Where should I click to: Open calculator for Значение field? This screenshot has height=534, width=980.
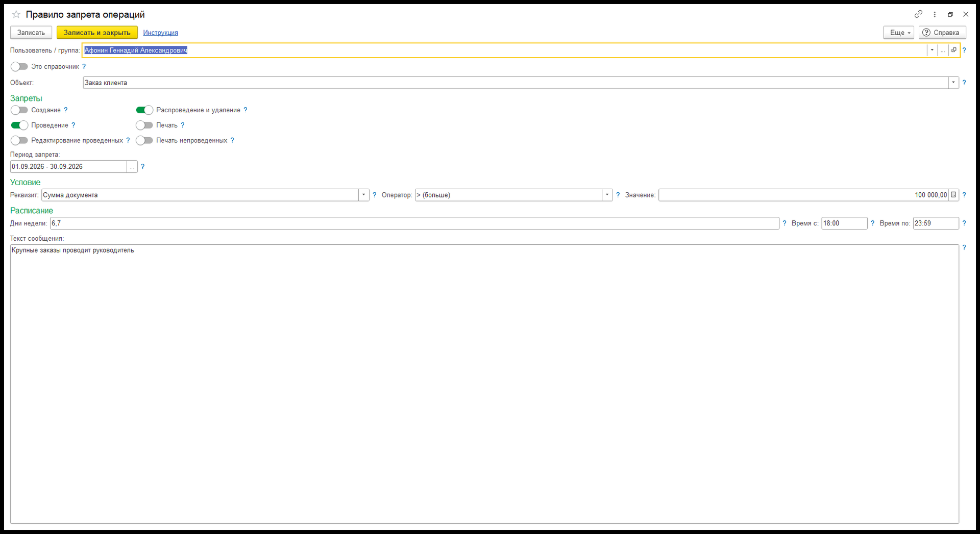pos(953,195)
